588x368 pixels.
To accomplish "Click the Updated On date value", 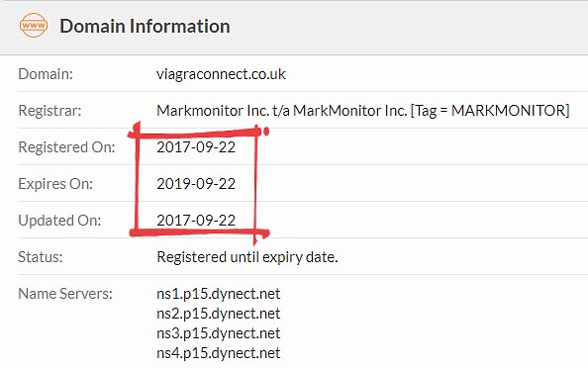I will pyautogui.click(x=196, y=220).
